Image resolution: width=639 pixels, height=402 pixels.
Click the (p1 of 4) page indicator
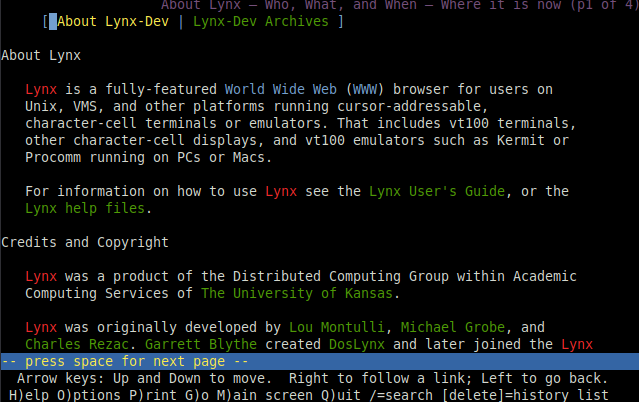(x=604, y=5)
